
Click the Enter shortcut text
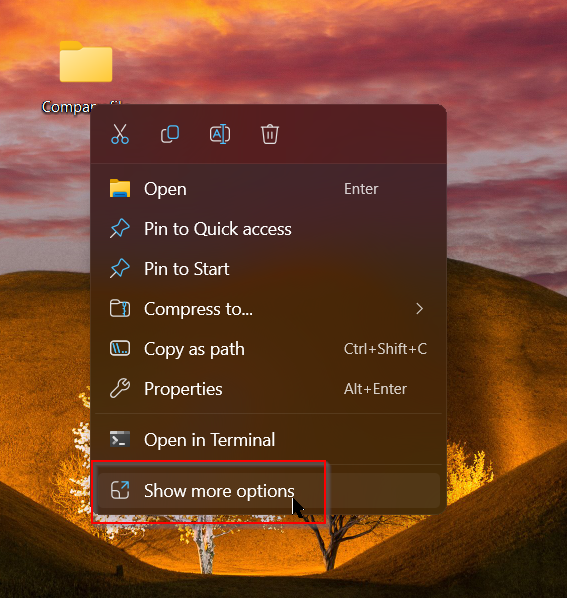click(x=361, y=189)
